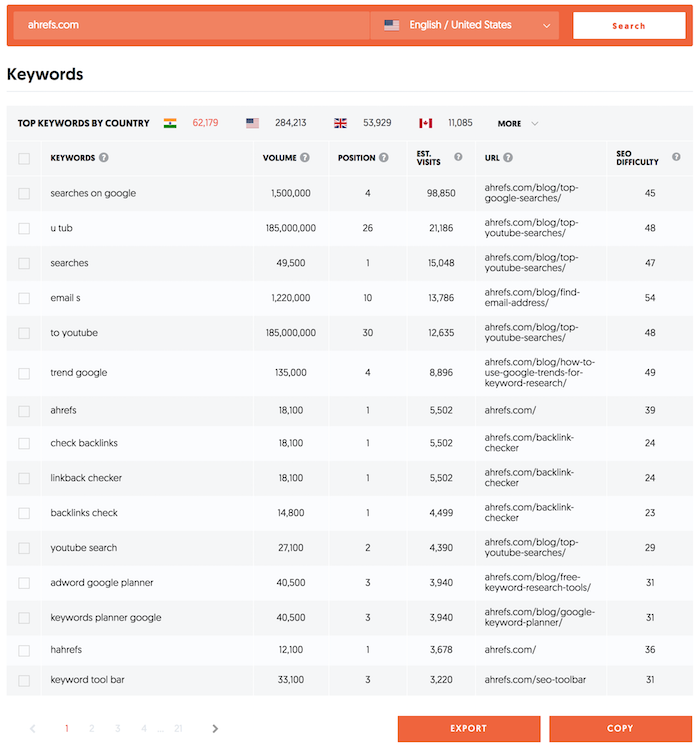Click the help icon next to KEYWORDS header
Image resolution: width=700 pixels, height=750 pixels.
pos(103,157)
